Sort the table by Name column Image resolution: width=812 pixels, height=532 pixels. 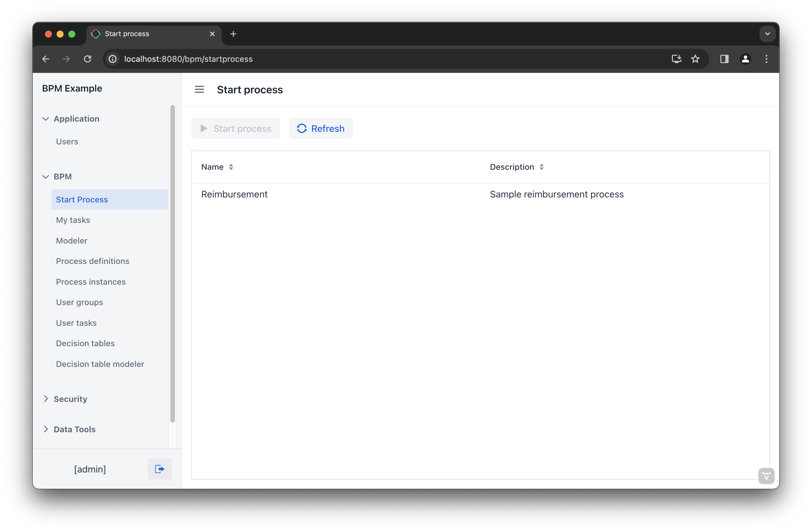(231, 167)
